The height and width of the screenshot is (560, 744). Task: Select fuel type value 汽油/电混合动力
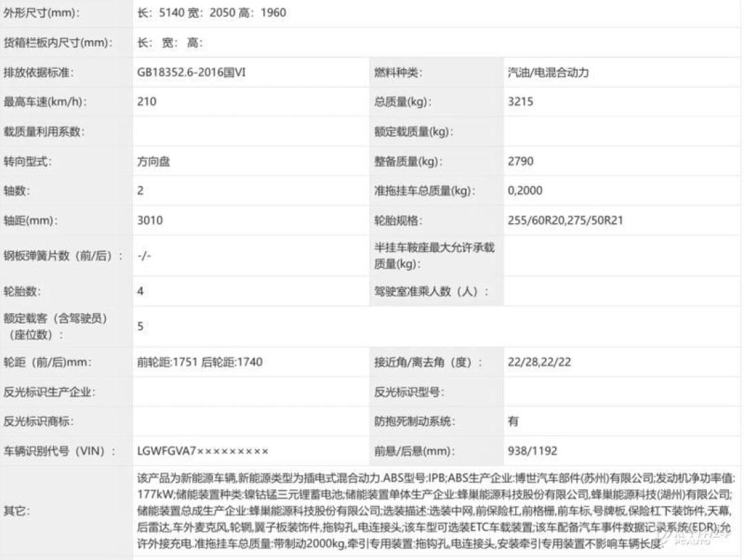[548, 72]
